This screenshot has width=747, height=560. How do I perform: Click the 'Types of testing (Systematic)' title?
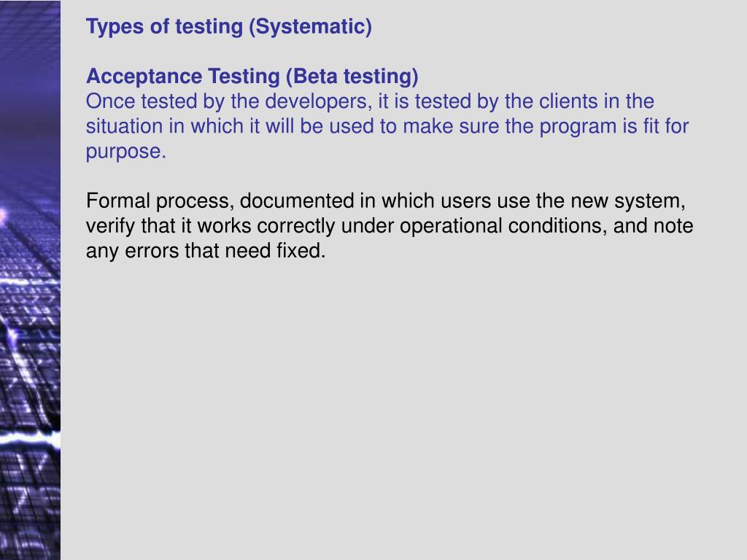tap(228, 27)
